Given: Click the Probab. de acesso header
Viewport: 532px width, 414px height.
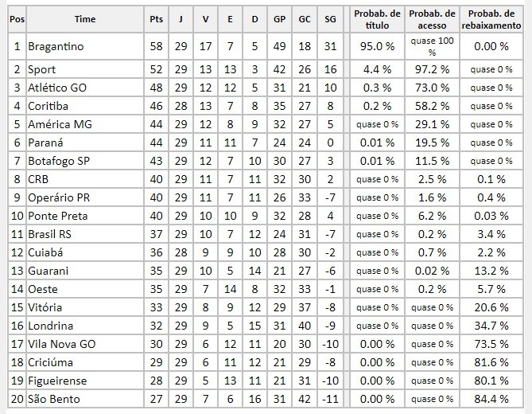Looking at the screenshot, I should tap(432, 19).
